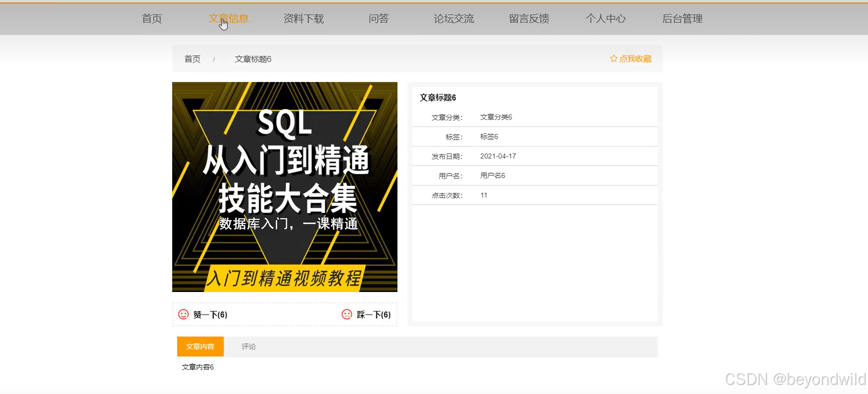Click the 文章内容6 body text

coord(198,367)
